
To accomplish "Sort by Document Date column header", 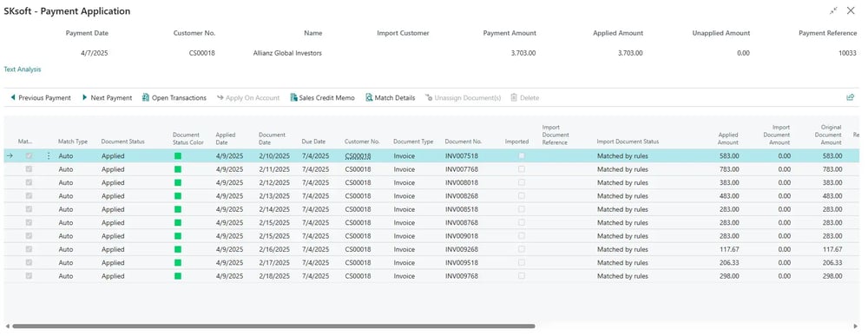I will [273, 138].
